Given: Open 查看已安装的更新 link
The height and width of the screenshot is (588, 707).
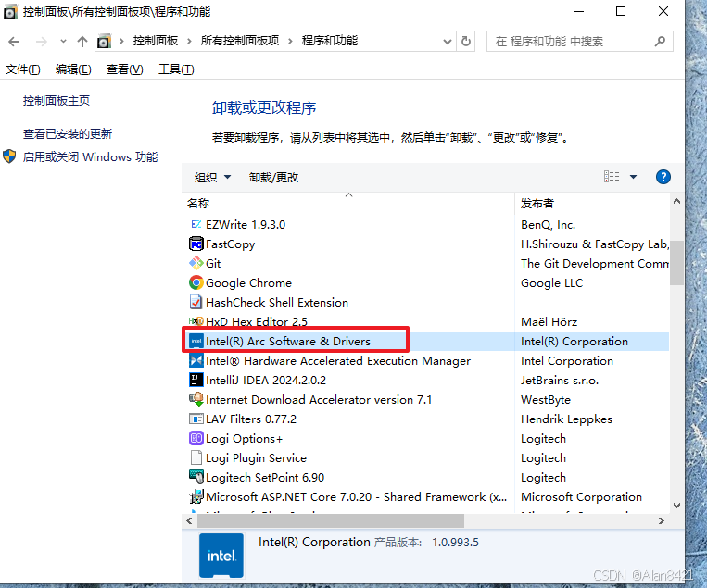Looking at the screenshot, I should [x=68, y=134].
